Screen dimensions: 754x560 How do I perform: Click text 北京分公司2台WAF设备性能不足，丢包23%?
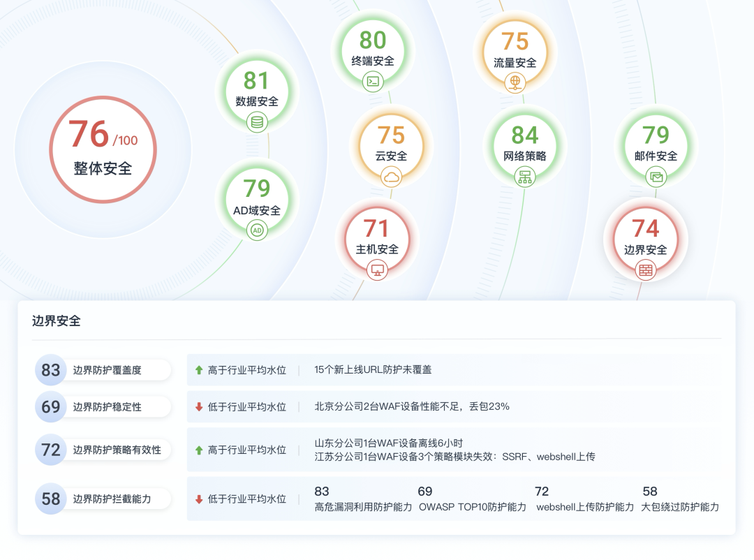pyautogui.click(x=412, y=407)
